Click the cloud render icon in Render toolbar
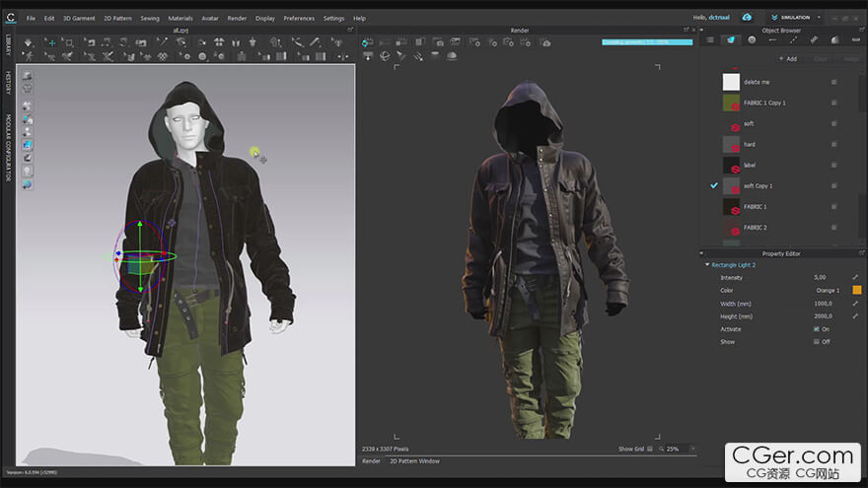868x488 pixels. (x=545, y=42)
